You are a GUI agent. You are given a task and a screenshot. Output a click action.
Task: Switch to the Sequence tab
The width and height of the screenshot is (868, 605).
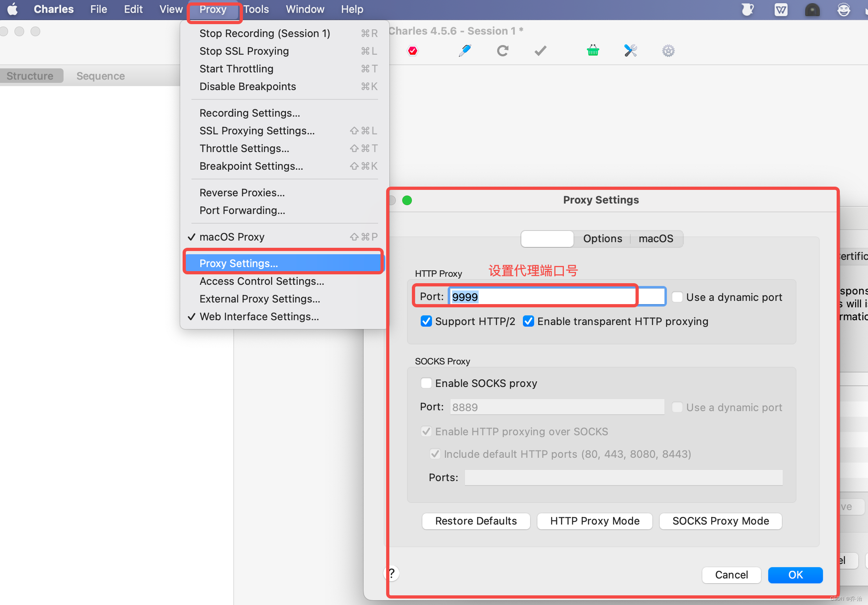point(101,76)
